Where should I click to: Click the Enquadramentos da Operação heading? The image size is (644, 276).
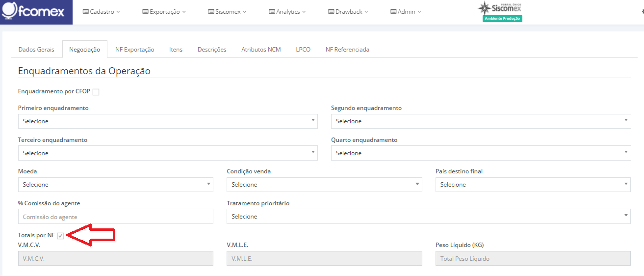pos(84,71)
